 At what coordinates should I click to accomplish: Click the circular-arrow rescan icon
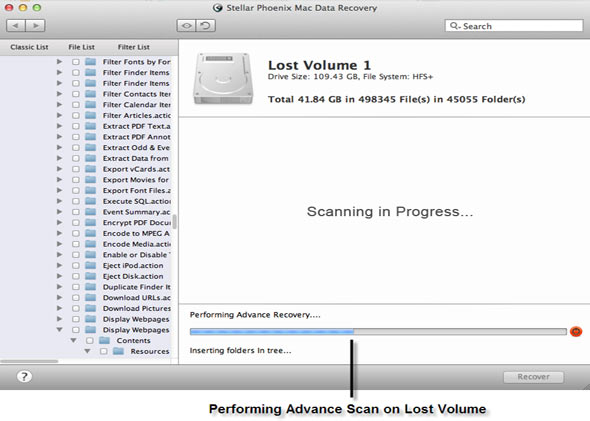tap(205, 26)
